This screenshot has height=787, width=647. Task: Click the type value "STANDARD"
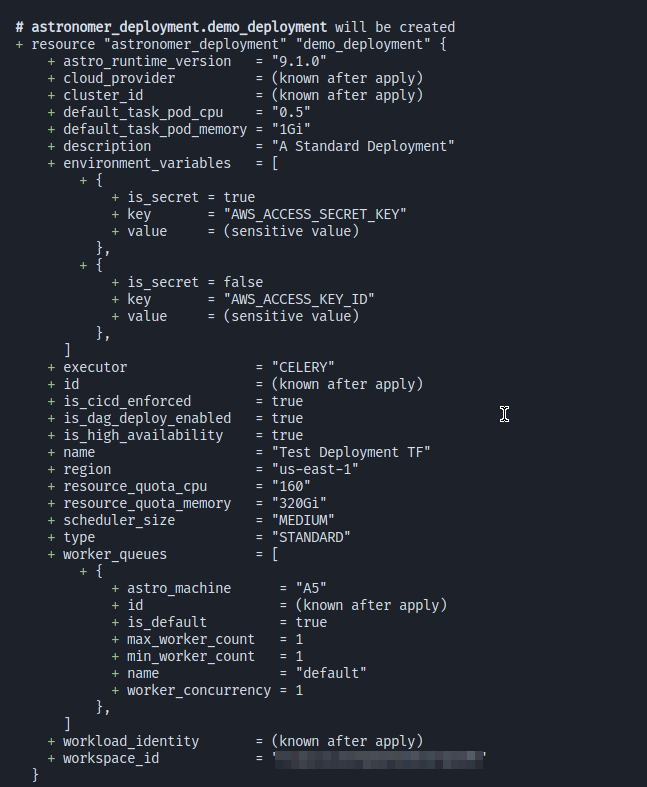click(312, 537)
